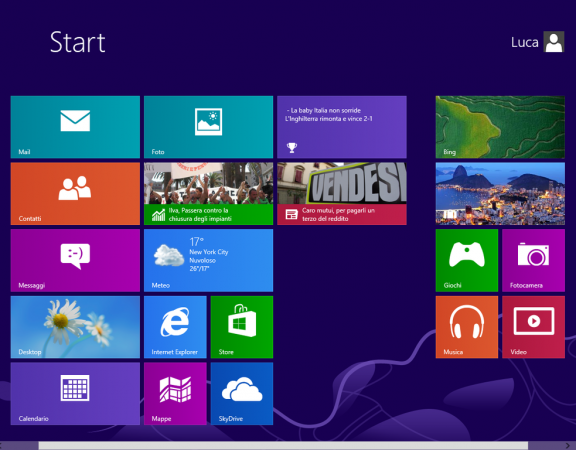Open the Bing green landscape tile
The height and width of the screenshot is (450, 576).
pos(500,127)
